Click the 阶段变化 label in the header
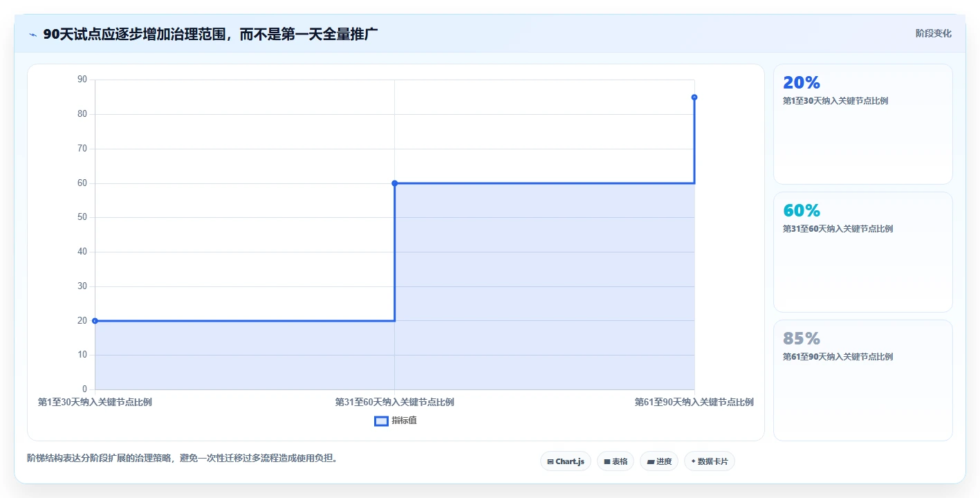The height and width of the screenshot is (498, 980). 933,33
